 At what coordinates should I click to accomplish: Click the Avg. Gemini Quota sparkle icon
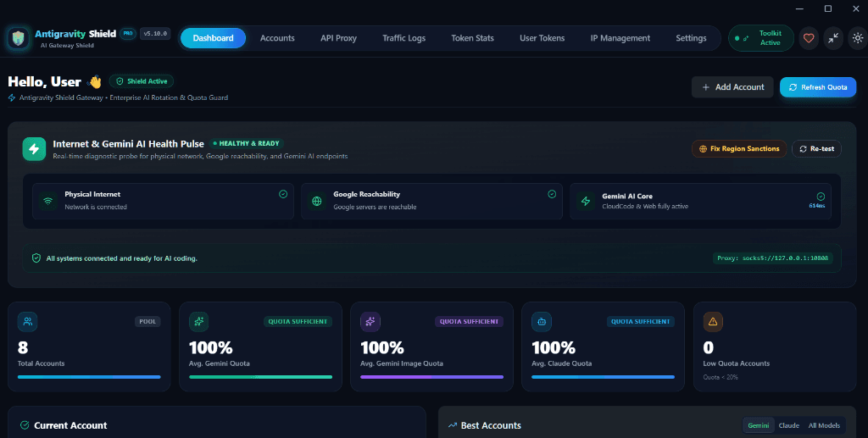[x=198, y=321]
